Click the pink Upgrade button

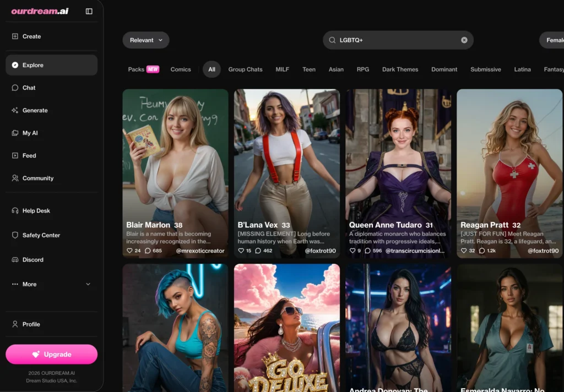(x=51, y=354)
